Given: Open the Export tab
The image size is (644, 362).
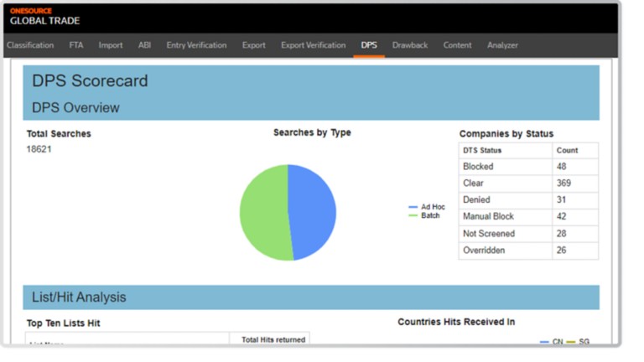Looking at the screenshot, I should [253, 45].
